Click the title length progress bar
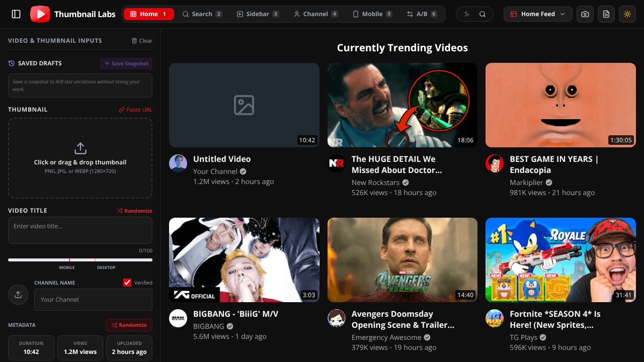The width and height of the screenshot is (644, 362). coord(80,260)
